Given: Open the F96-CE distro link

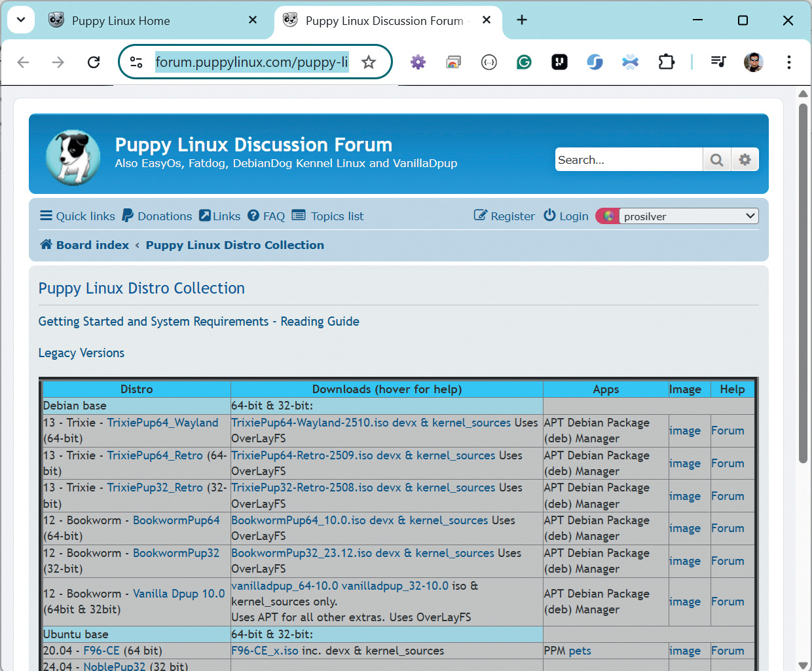Looking at the screenshot, I should click(x=101, y=651).
